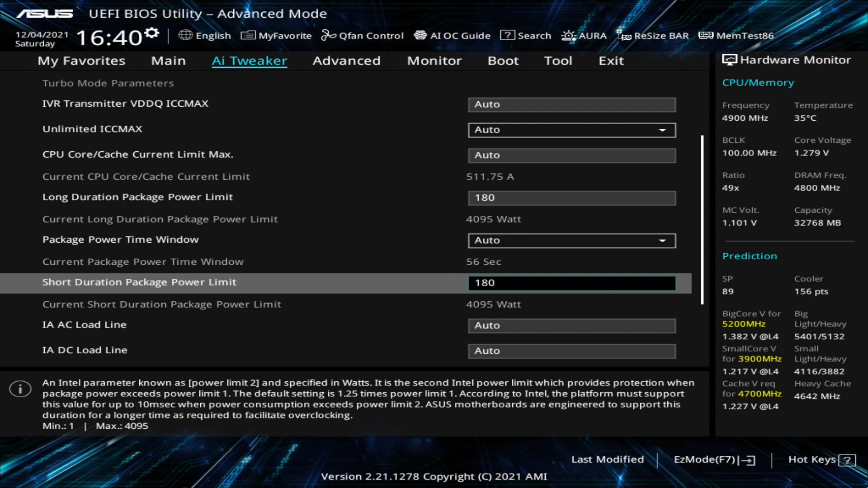The height and width of the screenshot is (488, 868).
Task: Select the IA AC Load Line label
Action: [85, 324]
